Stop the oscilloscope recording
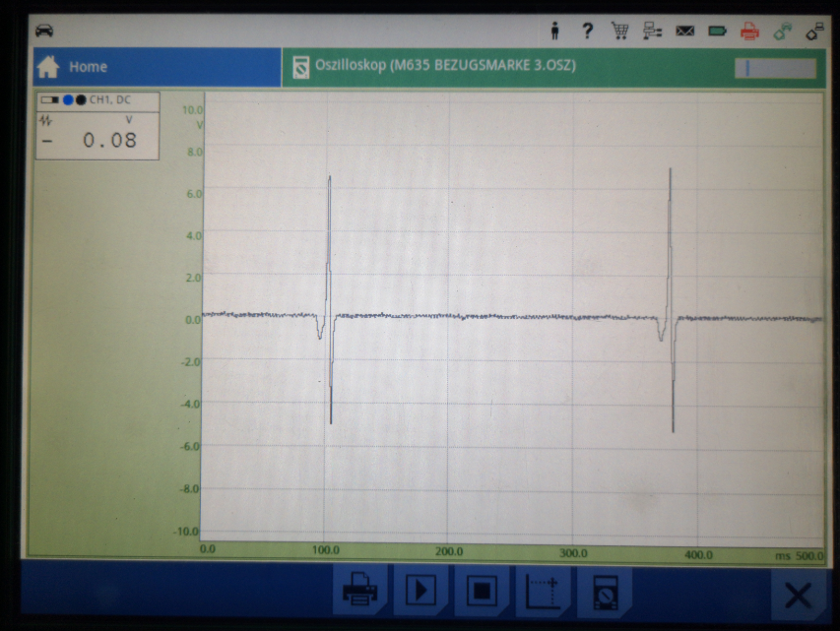The width and height of the screenshot is (840, 631). (x=482, y=591)
